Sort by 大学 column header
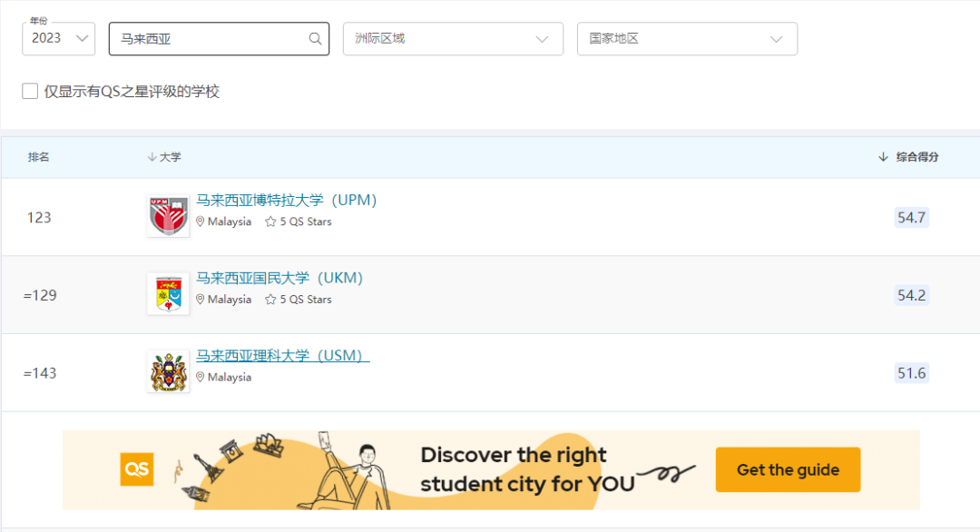The width and height of the screenshot is (980, 532). (170, 157)
